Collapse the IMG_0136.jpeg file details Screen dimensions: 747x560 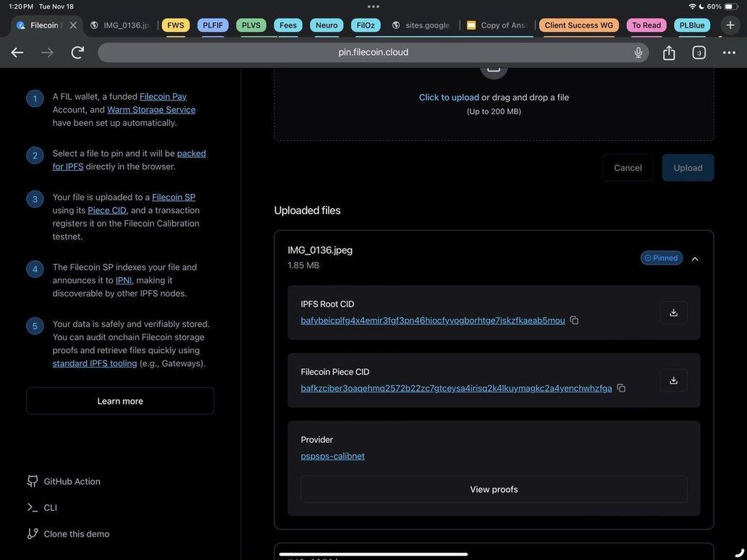[x=695, y=259]
